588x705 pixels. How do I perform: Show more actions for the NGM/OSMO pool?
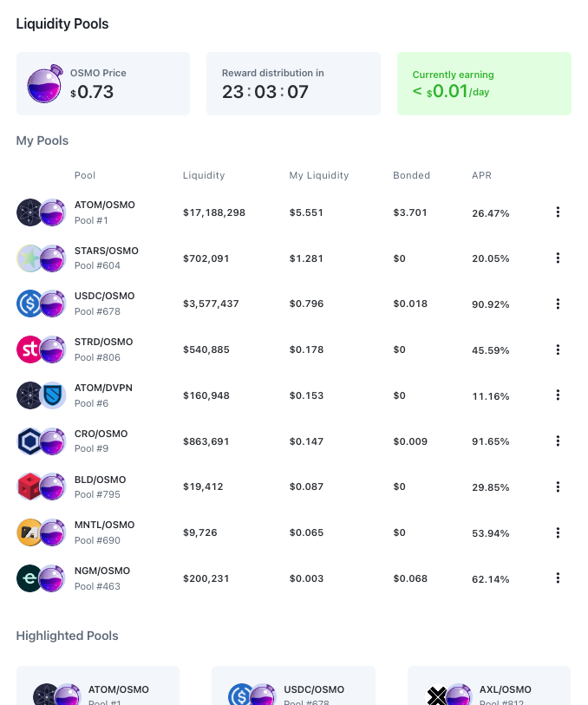tap(558, 578)
